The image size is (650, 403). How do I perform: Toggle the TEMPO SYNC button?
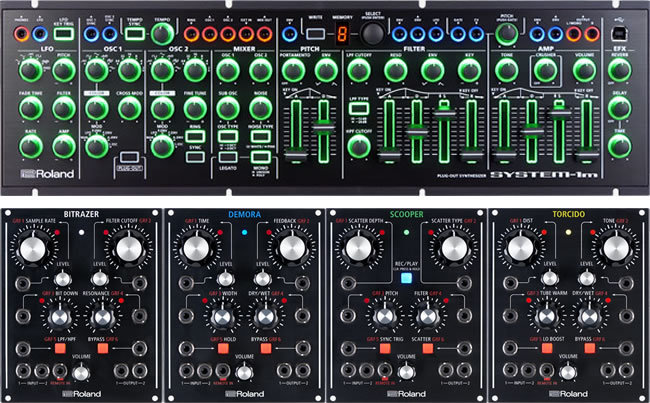pyautogui.click(x=135, y=34)
